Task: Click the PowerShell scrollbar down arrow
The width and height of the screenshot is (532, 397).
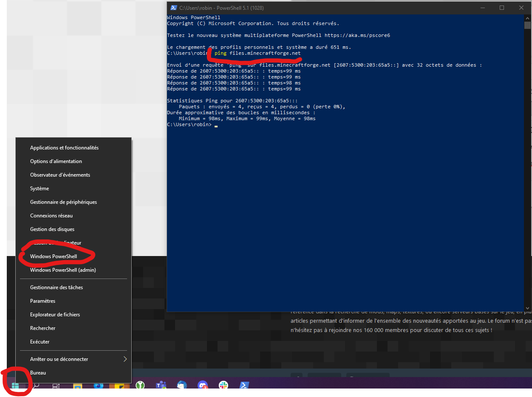Action: [528, 309]
